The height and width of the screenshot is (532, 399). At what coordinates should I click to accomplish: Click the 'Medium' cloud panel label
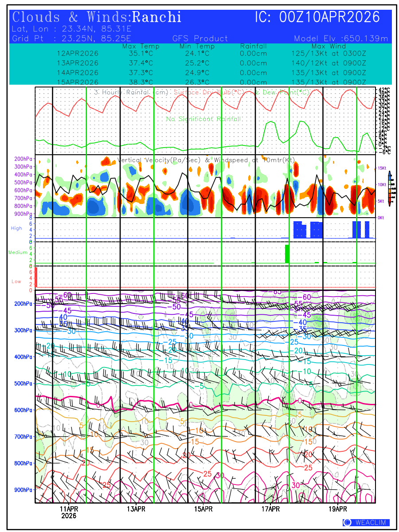pyautogui.click(x=18, y=253)
